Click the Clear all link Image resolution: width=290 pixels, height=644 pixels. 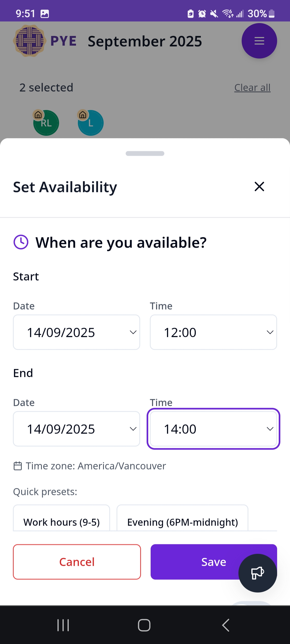pyautogui.click(x=252, y=87)
